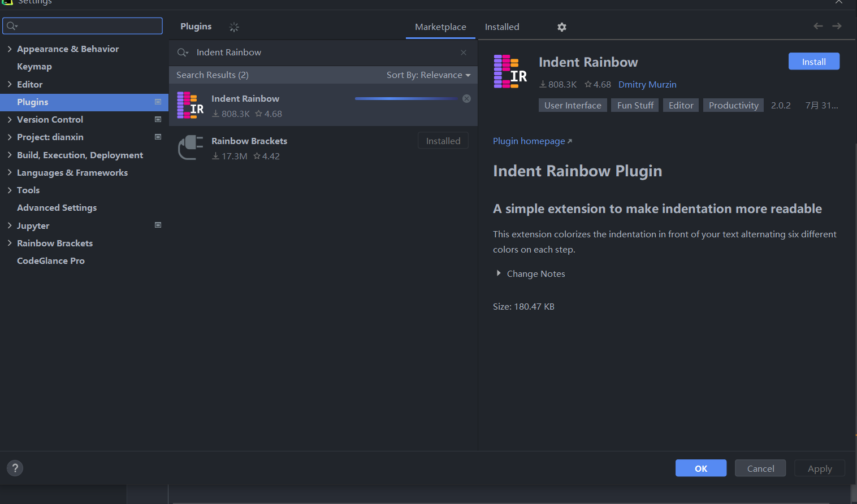Image resolution: width=857 pixels, height=504 pixels.
Task: Switch to the Installed tab
Action: [502, 27]
